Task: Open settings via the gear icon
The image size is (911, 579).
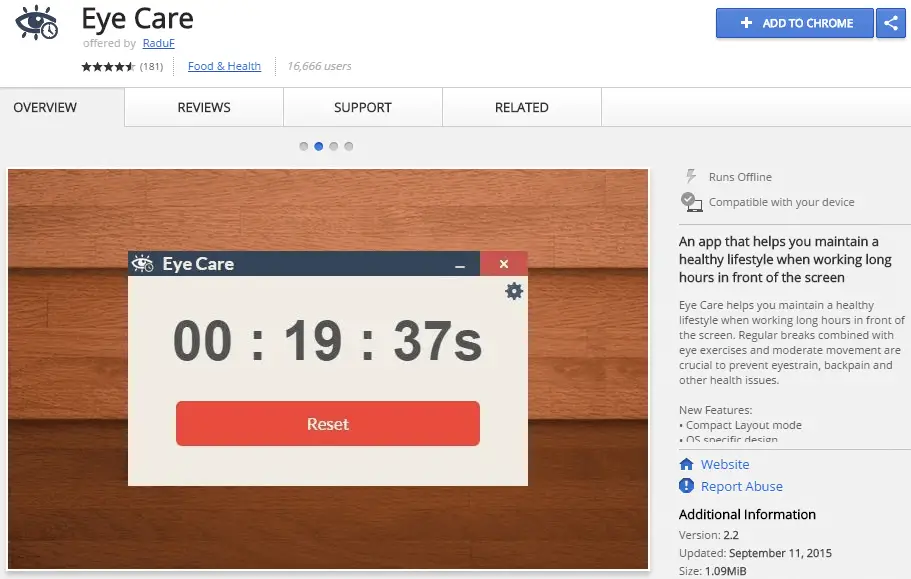Action: click(514, 291)
